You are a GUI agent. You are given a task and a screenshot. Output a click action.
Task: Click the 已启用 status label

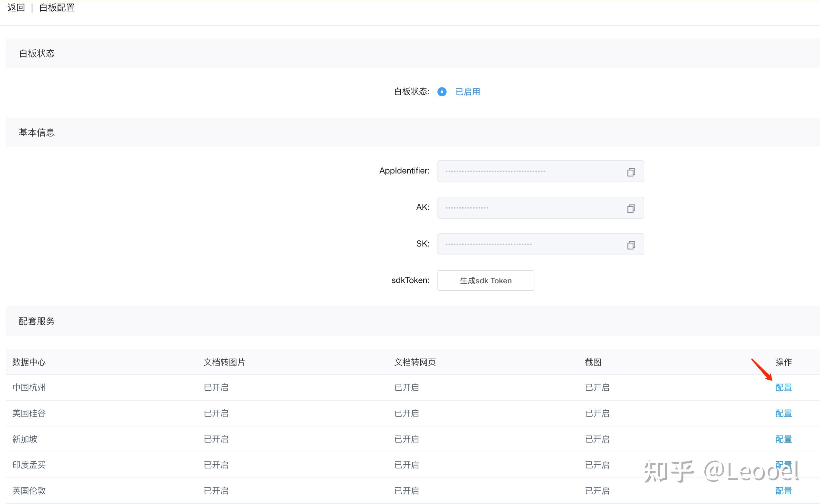tap(468, 92)
